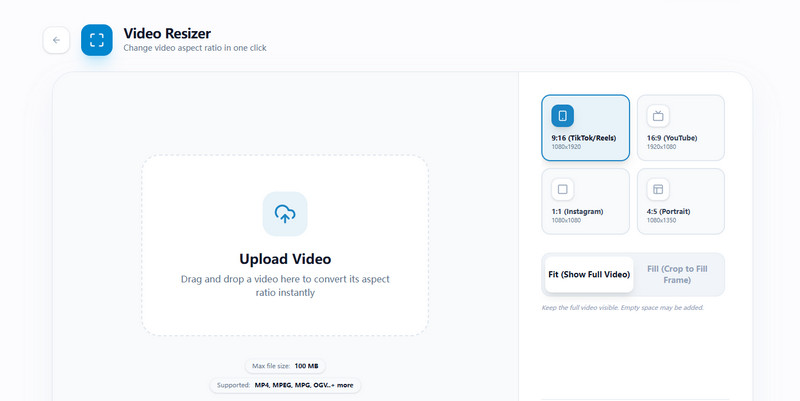Click the '+ more' formats text
Viewport: 800px width, 401px height.
tap(342, 385)
